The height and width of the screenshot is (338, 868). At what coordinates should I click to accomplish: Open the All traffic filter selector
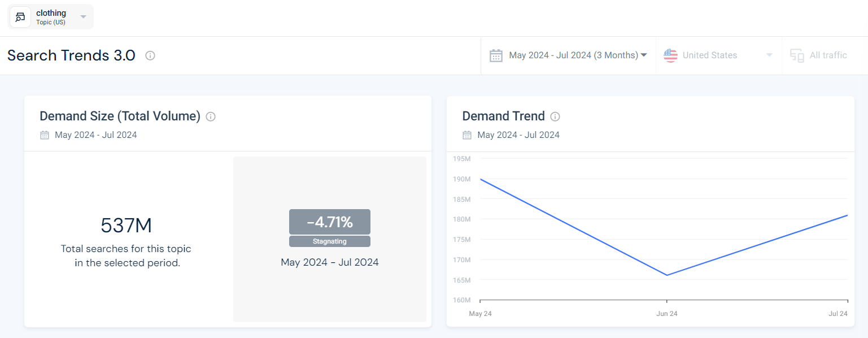[x=828, y=55]
